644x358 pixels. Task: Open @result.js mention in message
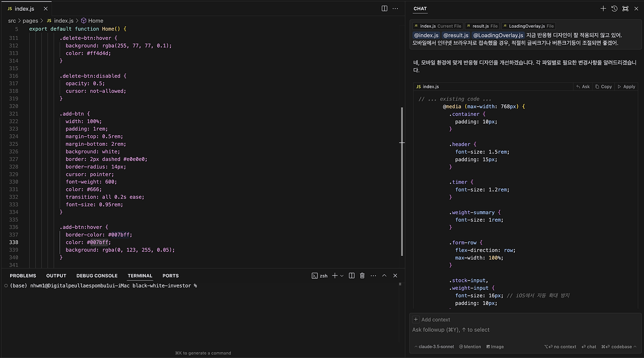click(x=456, y=35)
